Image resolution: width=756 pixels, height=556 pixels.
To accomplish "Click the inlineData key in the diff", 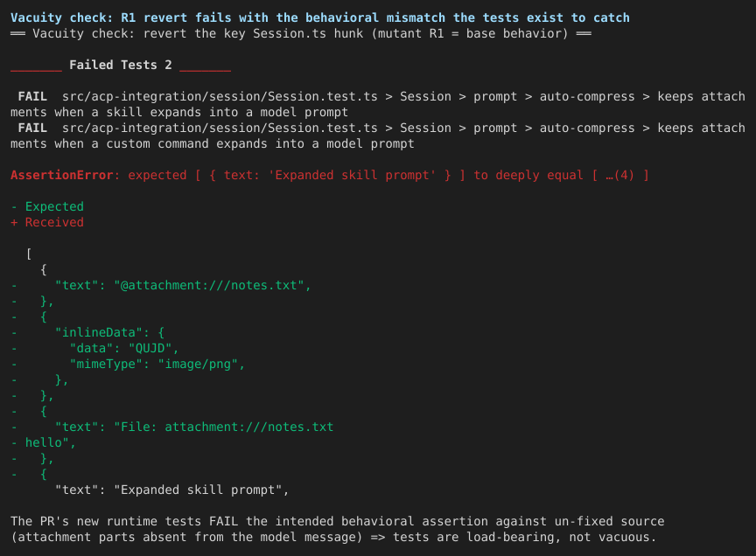I will point(99,332).
